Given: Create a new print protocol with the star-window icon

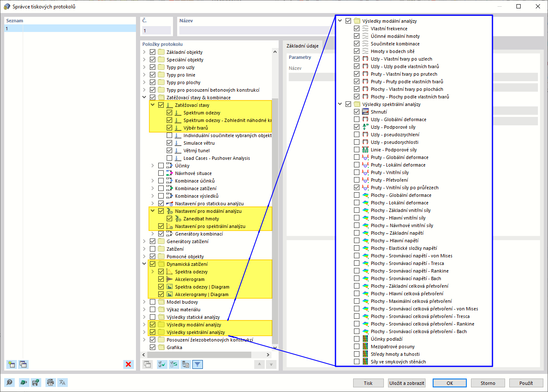Looking at the screenshot, I should pos(11,364).
